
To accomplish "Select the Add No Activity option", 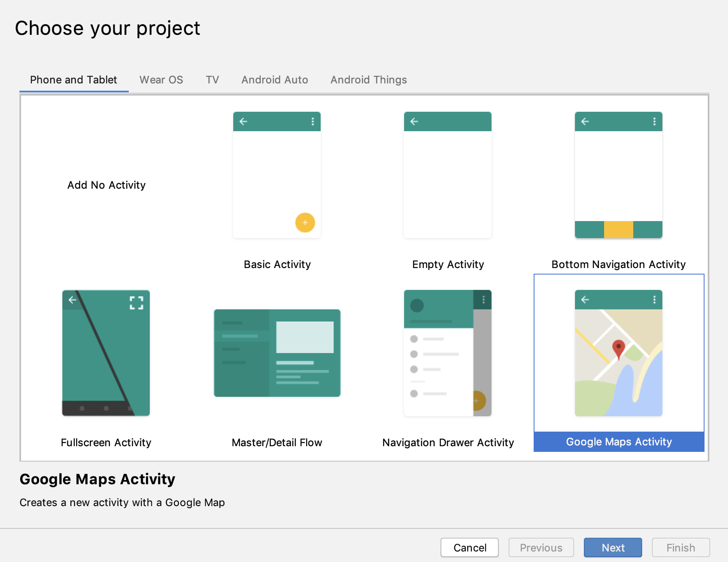I will pyautogui.click(x=106, y=185).
